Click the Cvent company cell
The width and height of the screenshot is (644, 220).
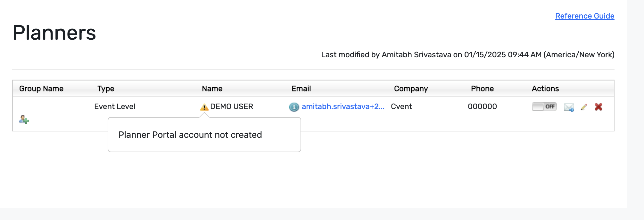(401, 106)
